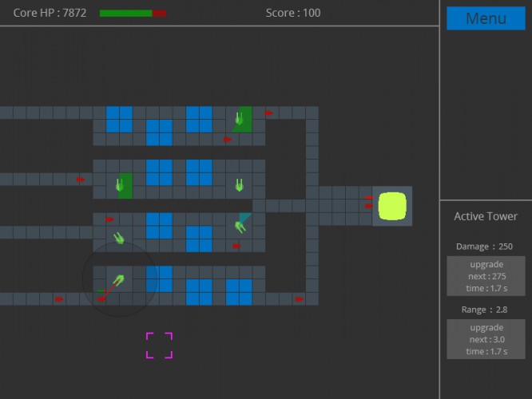This screenshot has width=532, height=399.
Task: Select the left tower on green tile
Action: click(120, 185)
